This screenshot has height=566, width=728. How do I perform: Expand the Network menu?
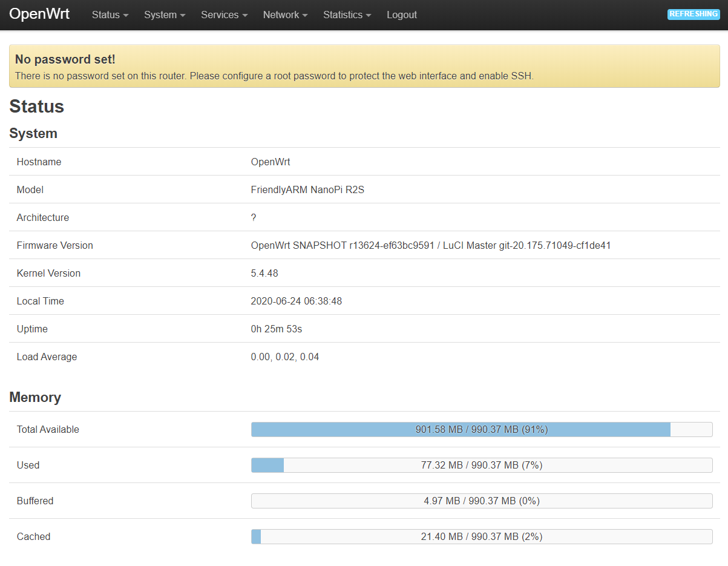click(286, 15)
